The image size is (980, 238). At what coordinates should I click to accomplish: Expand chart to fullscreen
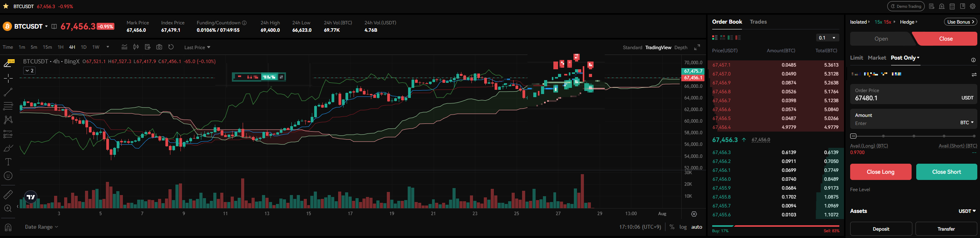click(697, 47)
